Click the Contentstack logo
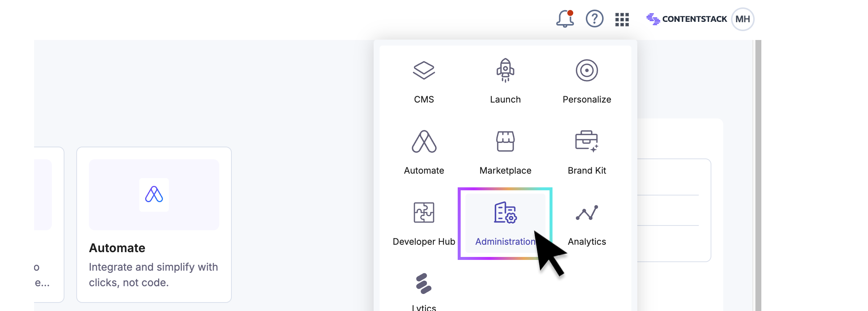The height and width of the screenshot is (311, 868). (687, 19)
